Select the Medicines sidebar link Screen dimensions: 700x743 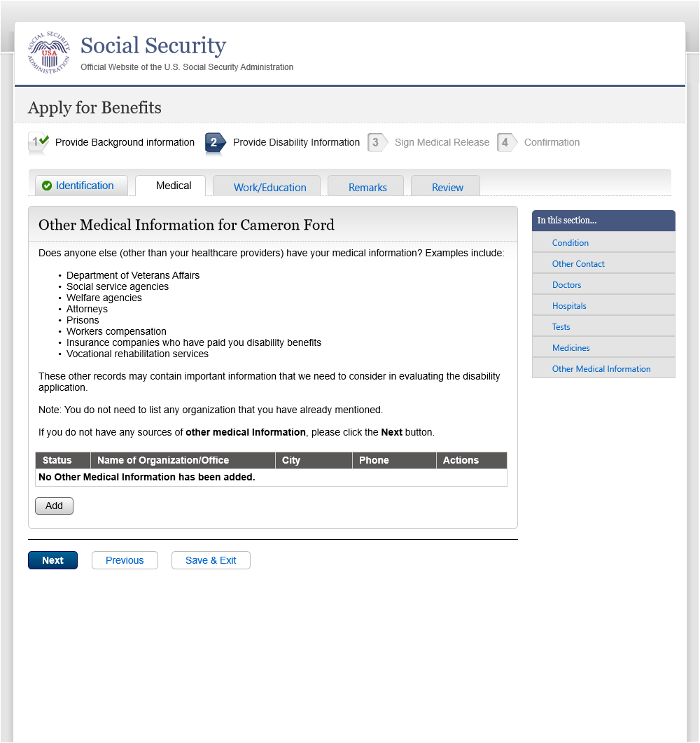click(x=570, y=348)
